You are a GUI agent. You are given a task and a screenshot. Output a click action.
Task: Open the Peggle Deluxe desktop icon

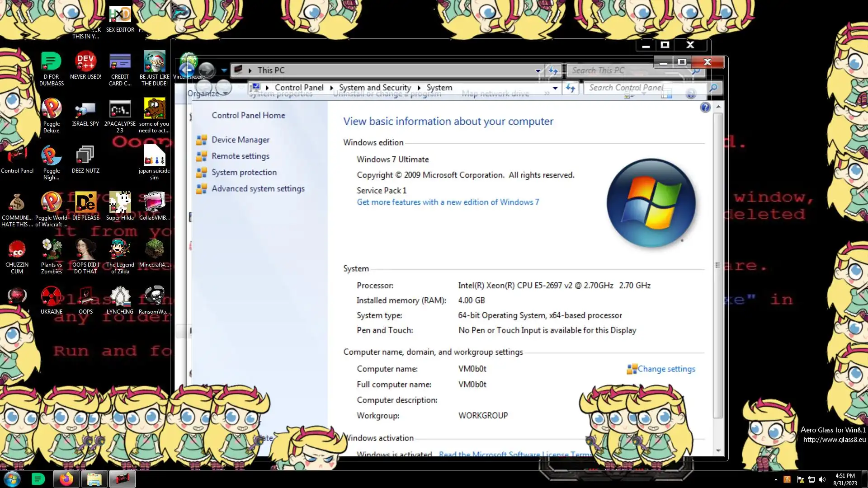point(51,110)
